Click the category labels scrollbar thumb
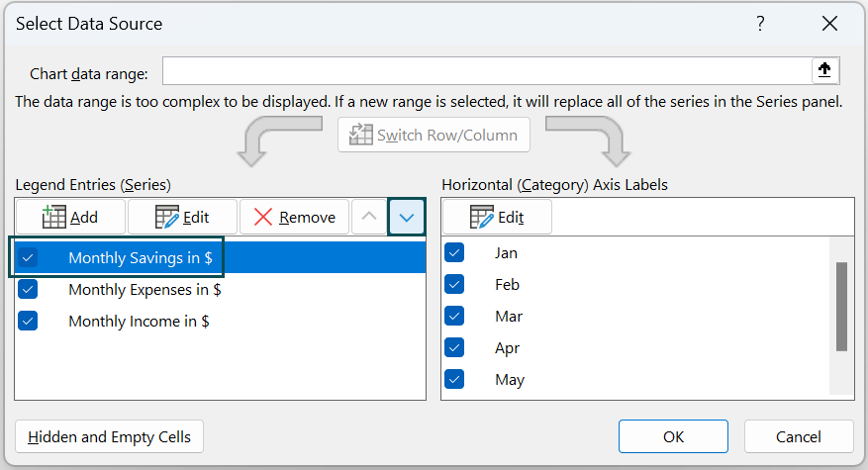868x470 pixels. [x=841, y=307]
